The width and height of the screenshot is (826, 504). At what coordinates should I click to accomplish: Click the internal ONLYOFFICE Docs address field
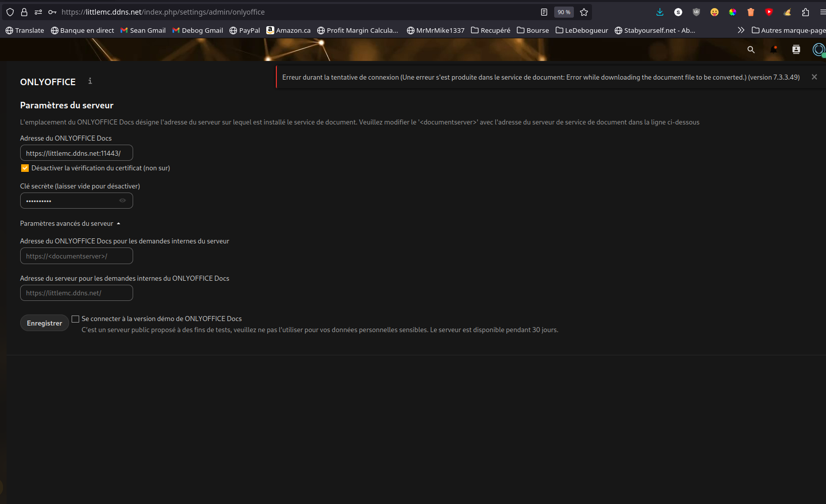coord(77,256)
